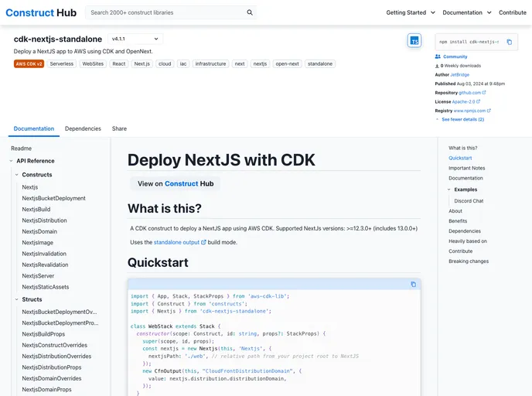The height and width of the screenshot is (396, 532).
Task: Click the AWS CDK v2 tag
Action: pos(29,64)
